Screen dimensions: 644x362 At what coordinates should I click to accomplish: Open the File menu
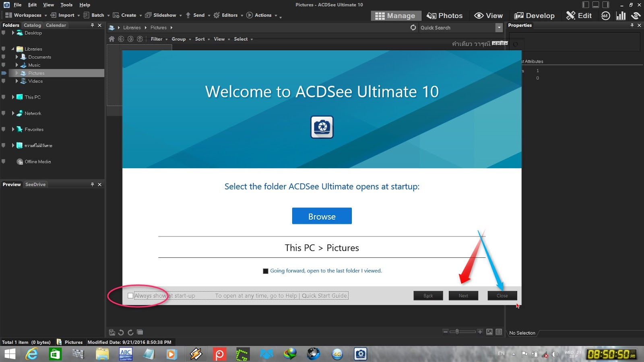18,5
